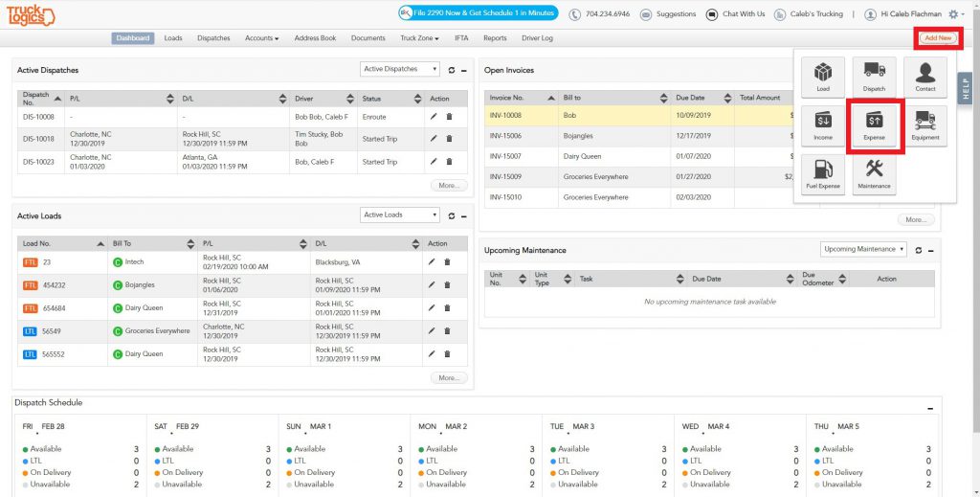Delete dispatch DIS-10008 with trash icon
This screenshot has height=497, width=980.
pyautogui.click(x=449, y=117)
